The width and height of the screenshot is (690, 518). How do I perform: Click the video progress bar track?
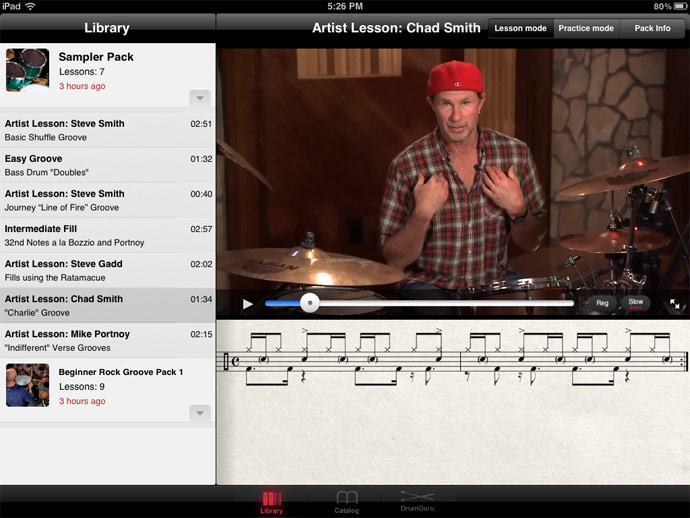419,303
